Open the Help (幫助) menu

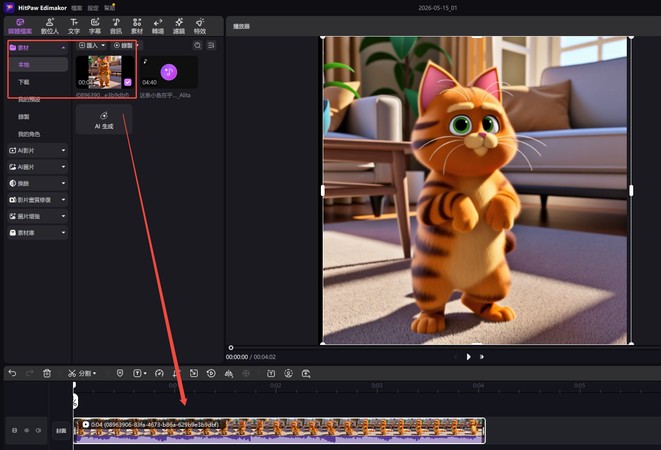tap(109, 8)
